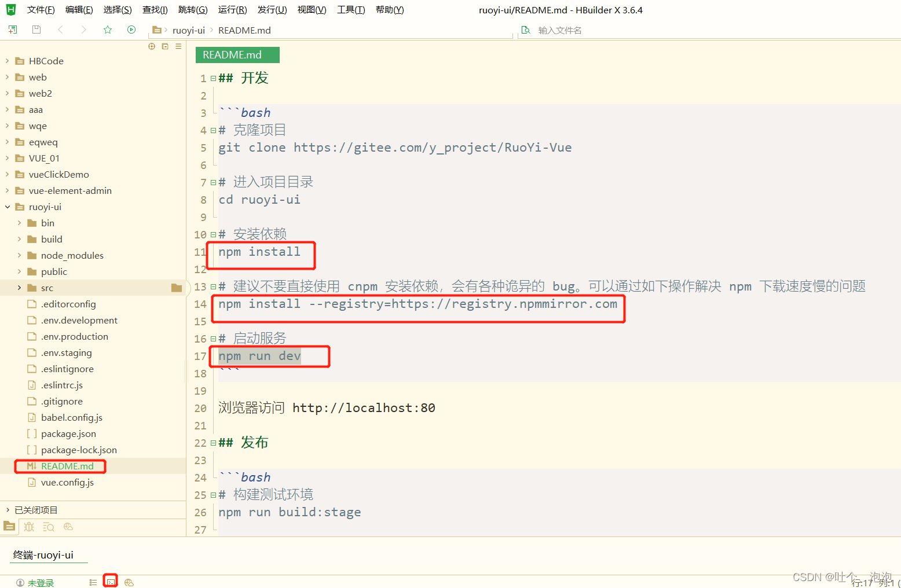Open babel.config.js in the tree
Image resolution: width=901 pixels, height=588 pixels.
click(72, 417)
